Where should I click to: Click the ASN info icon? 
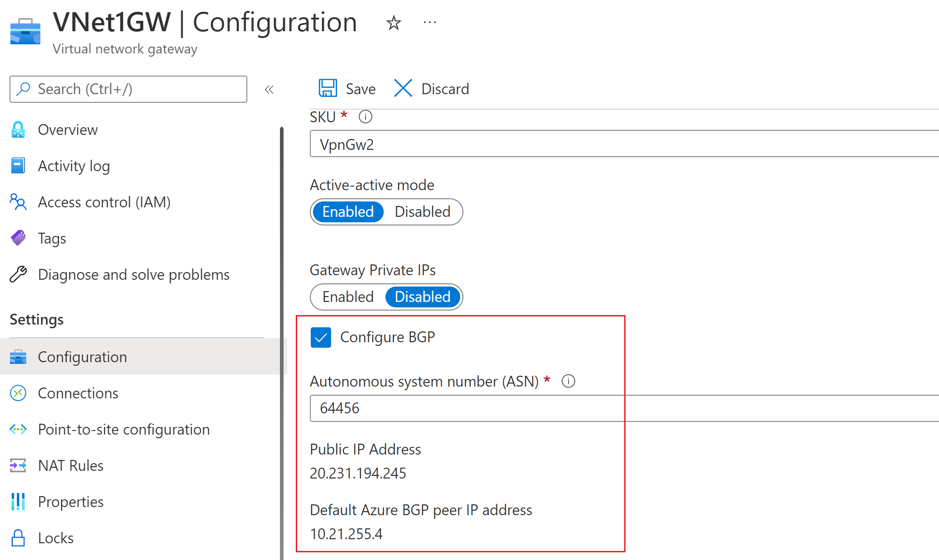(568, 381)
